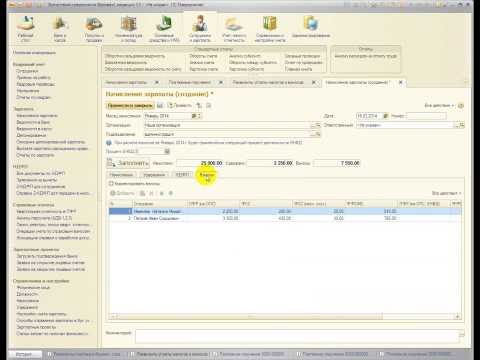This screenshot has height=360, width=480.
Task: Expand Все действия menu in document toolbar
Action: (439, 106)
